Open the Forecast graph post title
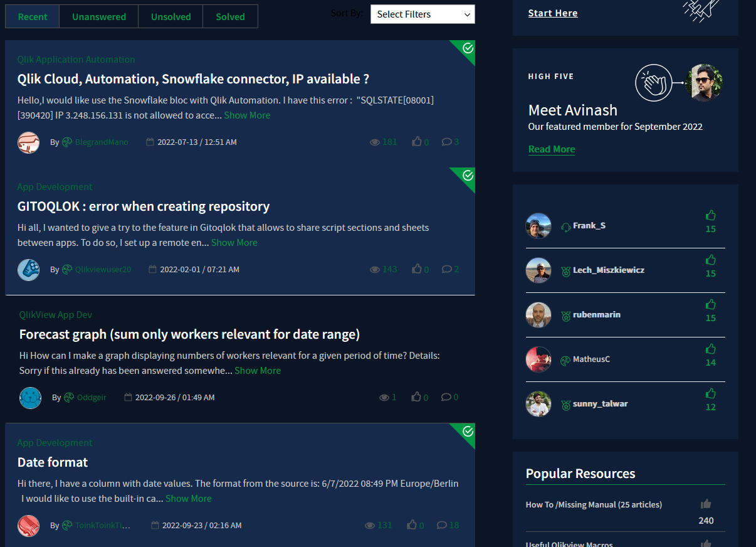This screenshot has width=756, height=547. [x=189, y=334]
